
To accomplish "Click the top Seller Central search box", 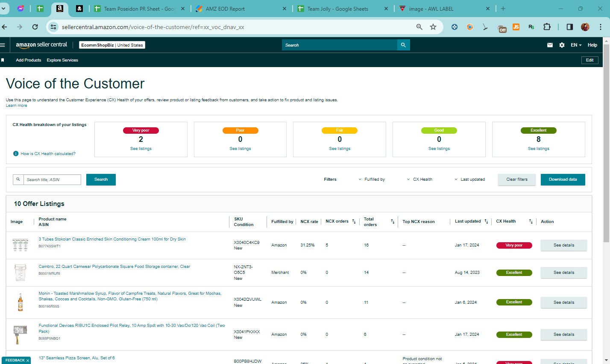I will 340,45.
